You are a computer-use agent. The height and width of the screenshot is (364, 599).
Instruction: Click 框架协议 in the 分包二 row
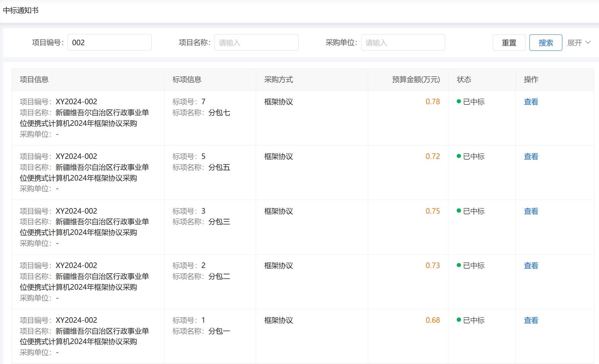(x=279, y=266)
